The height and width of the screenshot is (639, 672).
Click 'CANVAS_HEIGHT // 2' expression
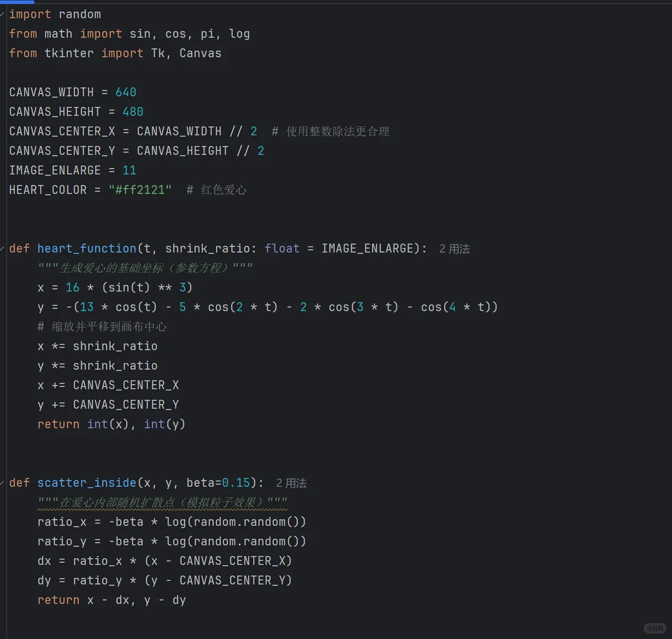201,151
